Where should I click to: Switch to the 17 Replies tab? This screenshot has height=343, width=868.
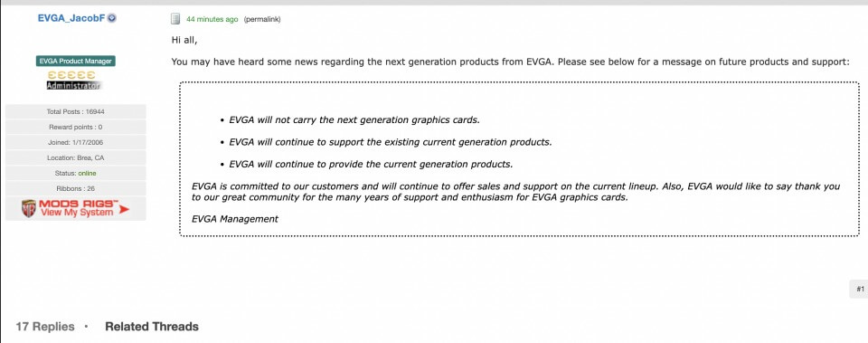(45, 327)
